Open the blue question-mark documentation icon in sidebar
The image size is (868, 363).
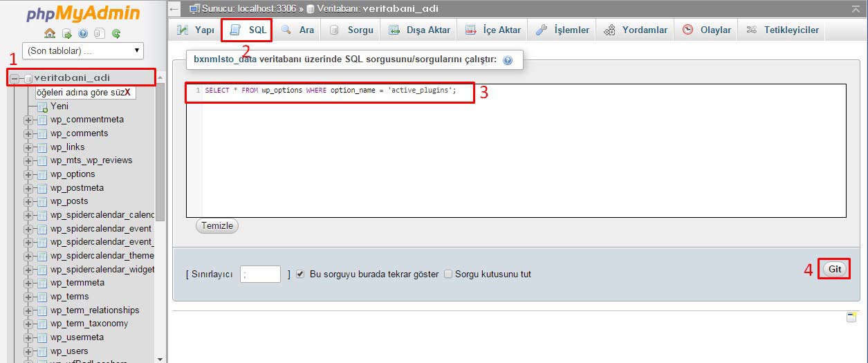tap(83, 33)
